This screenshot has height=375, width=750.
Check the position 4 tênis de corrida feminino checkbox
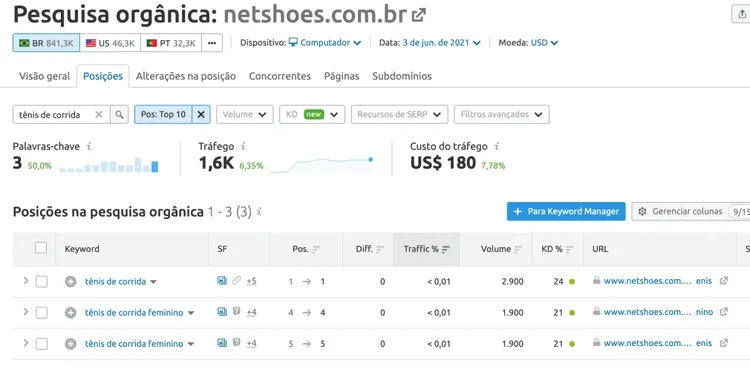pos(42,313)
